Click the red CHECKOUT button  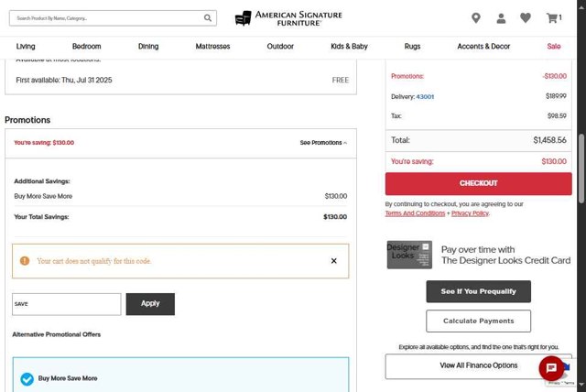click(x=478, y=183)
